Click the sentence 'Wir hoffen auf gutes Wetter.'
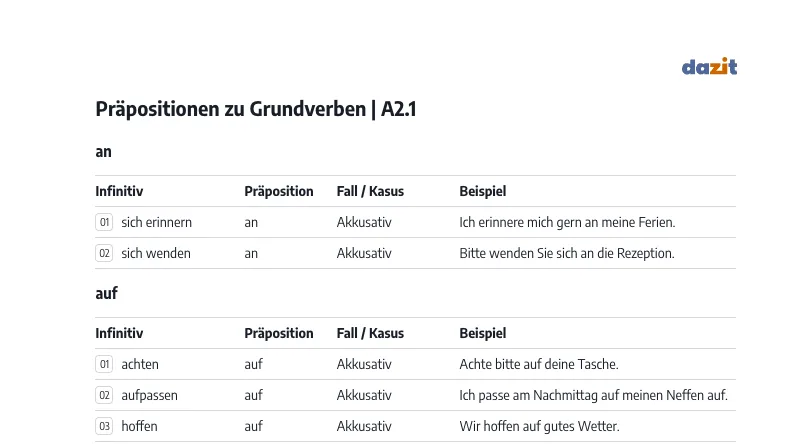The width and height of the screenshot is (794, 447). (x=539, y=426)
